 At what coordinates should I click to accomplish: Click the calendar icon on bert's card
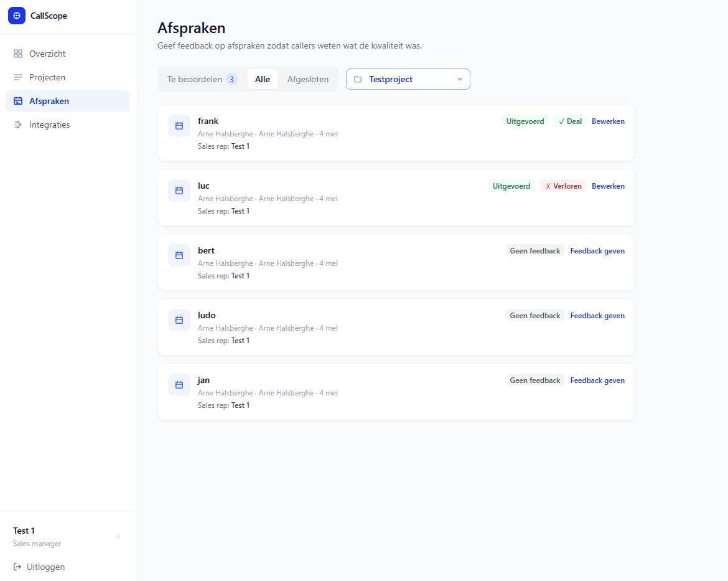point(179,255)
